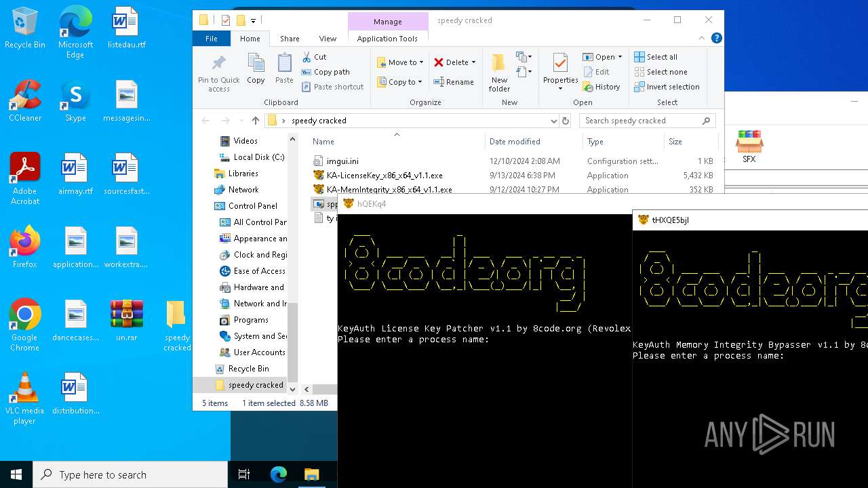The width and height of the screenshot is (868, 488).
Task: Click Edit in Open group
Action: pyautogui.click(x=595, y=72)
